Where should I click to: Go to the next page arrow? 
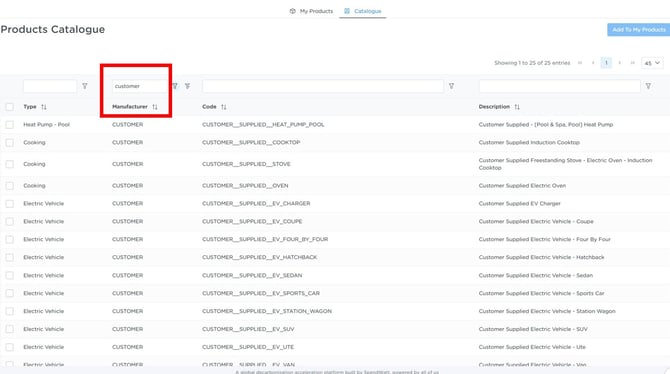click(x=620, y=63)
